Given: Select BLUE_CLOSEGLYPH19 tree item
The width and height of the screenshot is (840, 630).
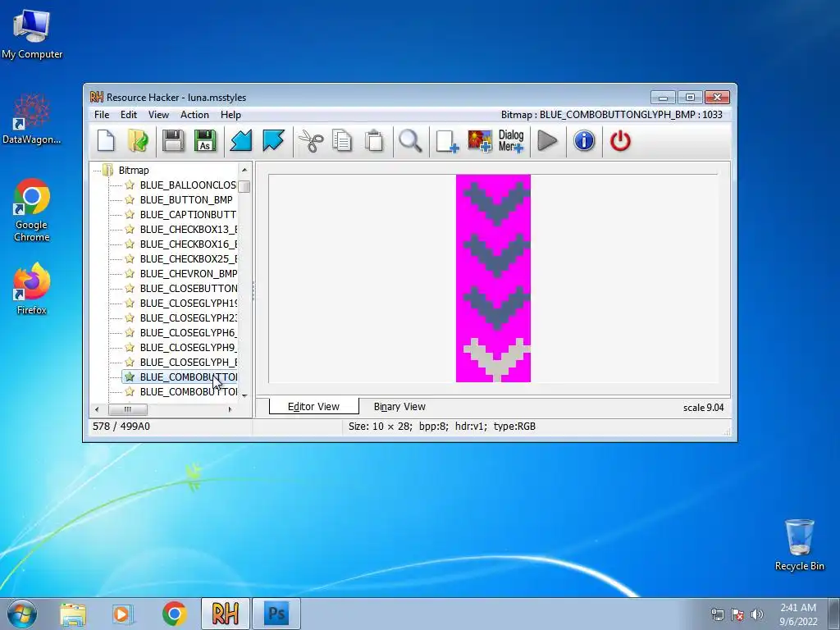Looking at the screenshot, I should [x=188, y=303].
